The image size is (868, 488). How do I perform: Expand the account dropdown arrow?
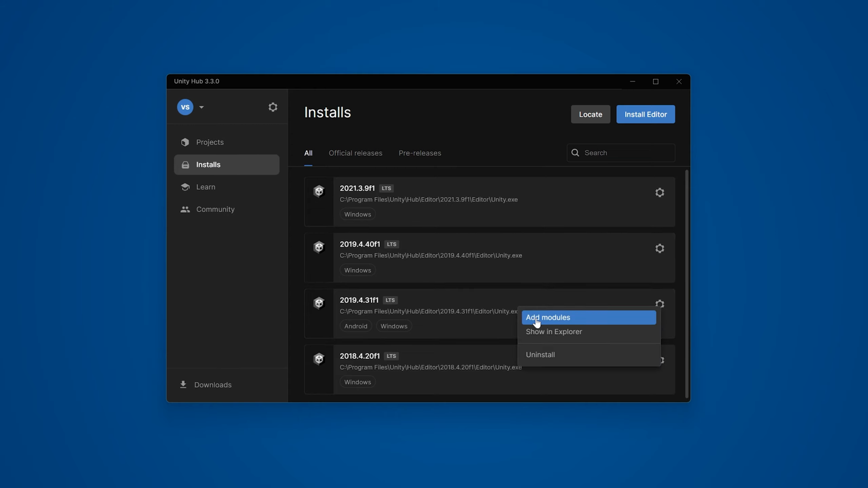click(201, 107)
